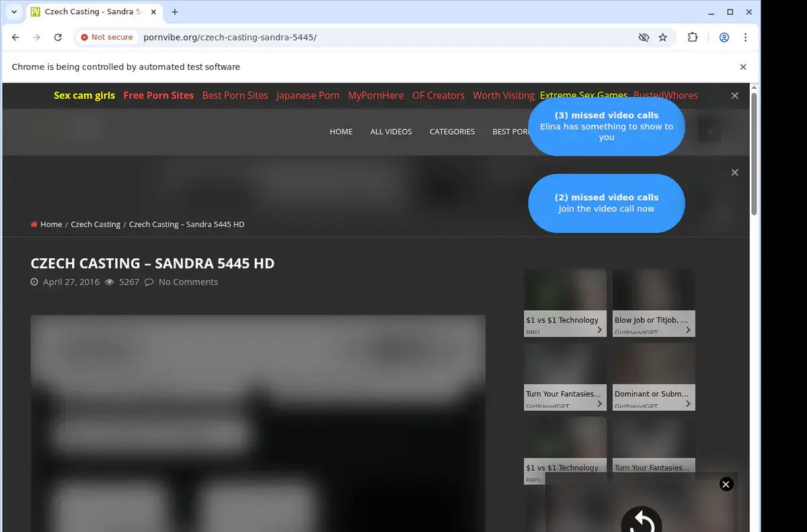Open the (2) missed video calls notification
The width and height of the screenshot is (807, 532).
point(607,203)
